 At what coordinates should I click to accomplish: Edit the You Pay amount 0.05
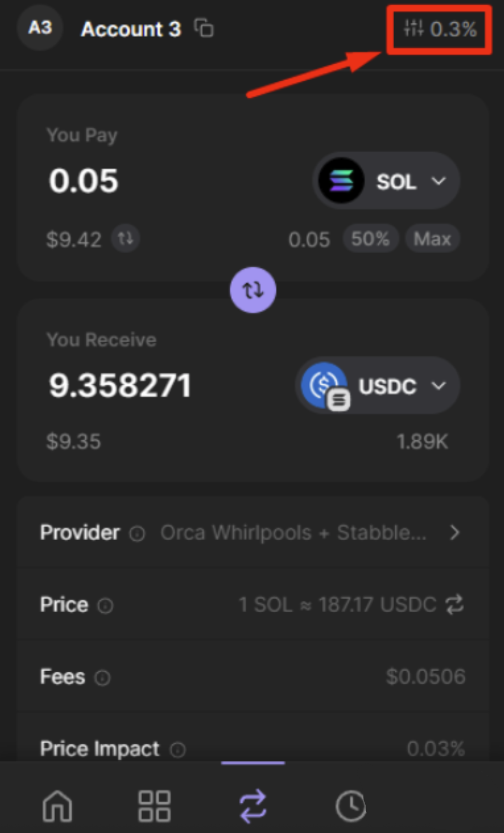coord(84,181)
